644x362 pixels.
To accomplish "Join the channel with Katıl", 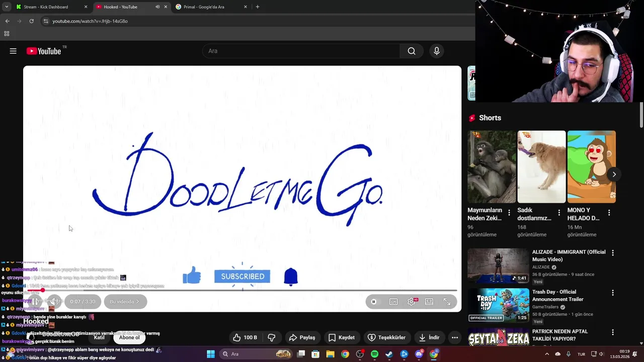I will tap(99, 337).
